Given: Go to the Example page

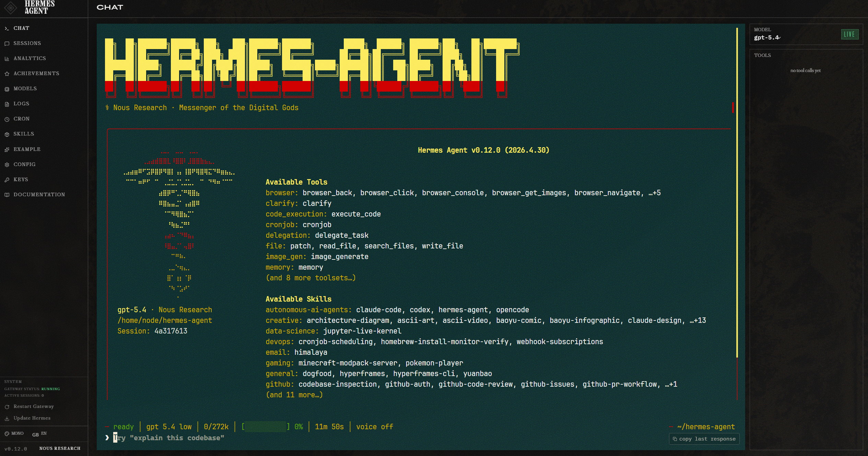Looking at the screenshot, I should pyautogui.click(x=27, y=149).
